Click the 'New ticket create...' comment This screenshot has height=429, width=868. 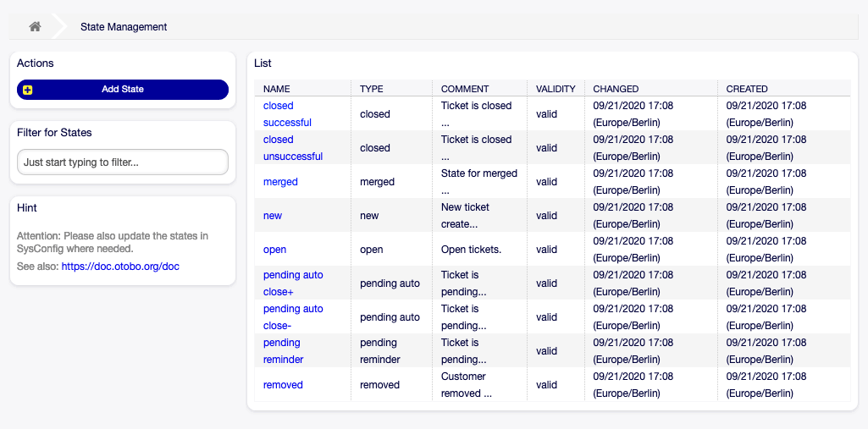465,216
